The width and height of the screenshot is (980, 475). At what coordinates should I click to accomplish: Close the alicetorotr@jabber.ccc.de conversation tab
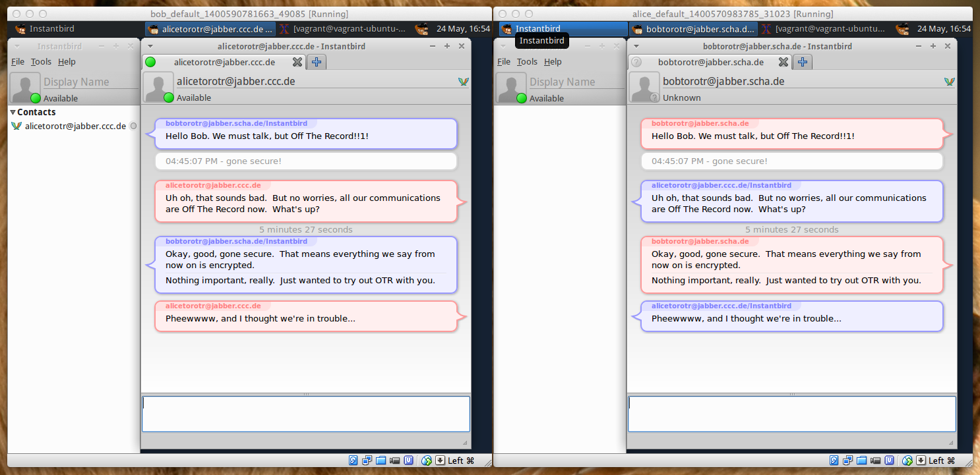[x=297, y=62]
